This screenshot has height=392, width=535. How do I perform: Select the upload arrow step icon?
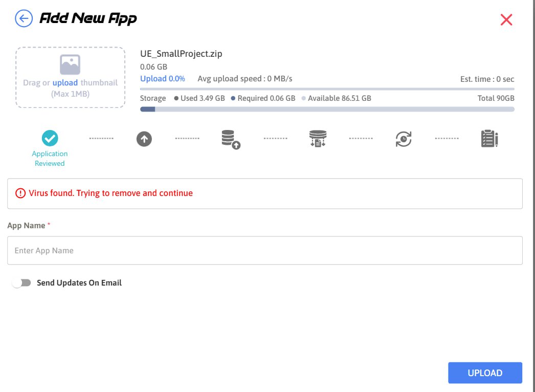[144, 139]
